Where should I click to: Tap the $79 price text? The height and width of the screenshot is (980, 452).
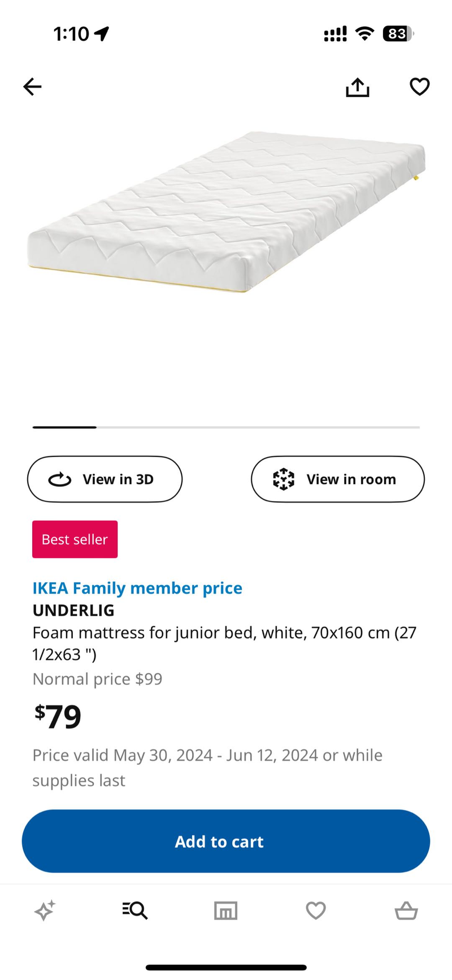[58, 716]
